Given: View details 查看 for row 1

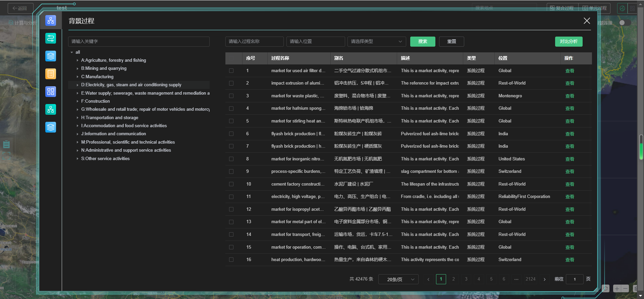Looking at the screenshot, I should (x=570, y=71).
